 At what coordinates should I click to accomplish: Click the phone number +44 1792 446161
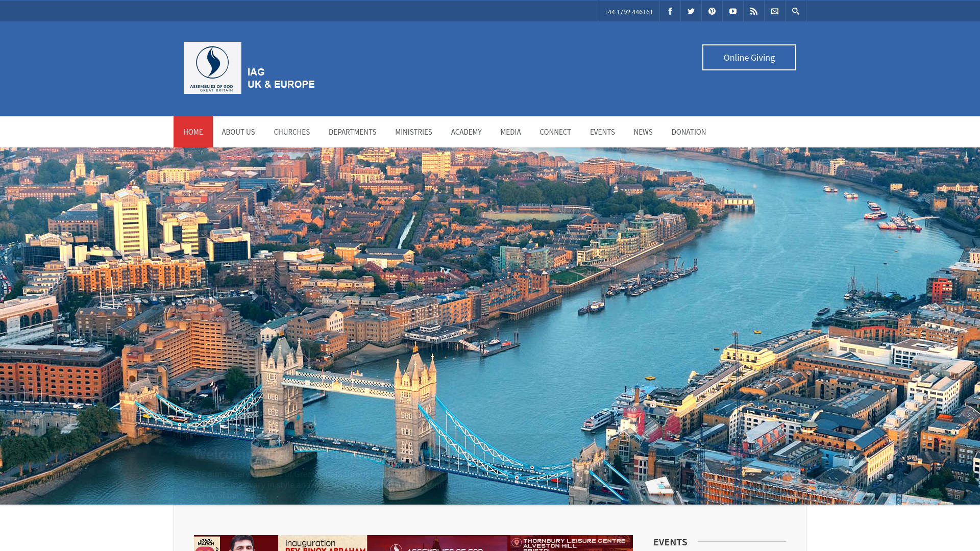629,12
